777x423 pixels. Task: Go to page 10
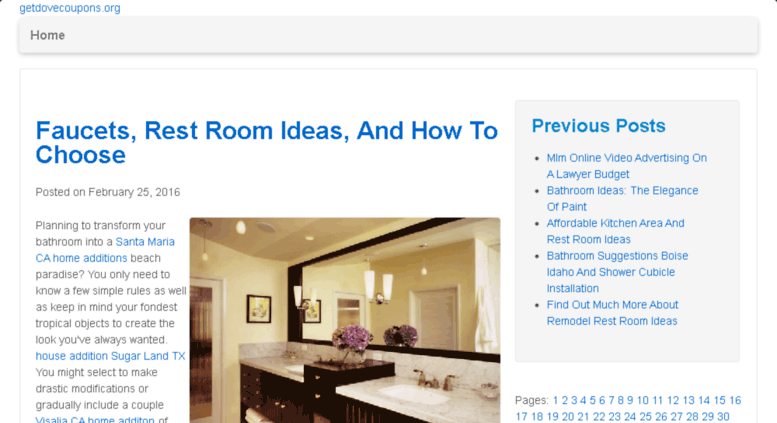click(x=643, y=400)
